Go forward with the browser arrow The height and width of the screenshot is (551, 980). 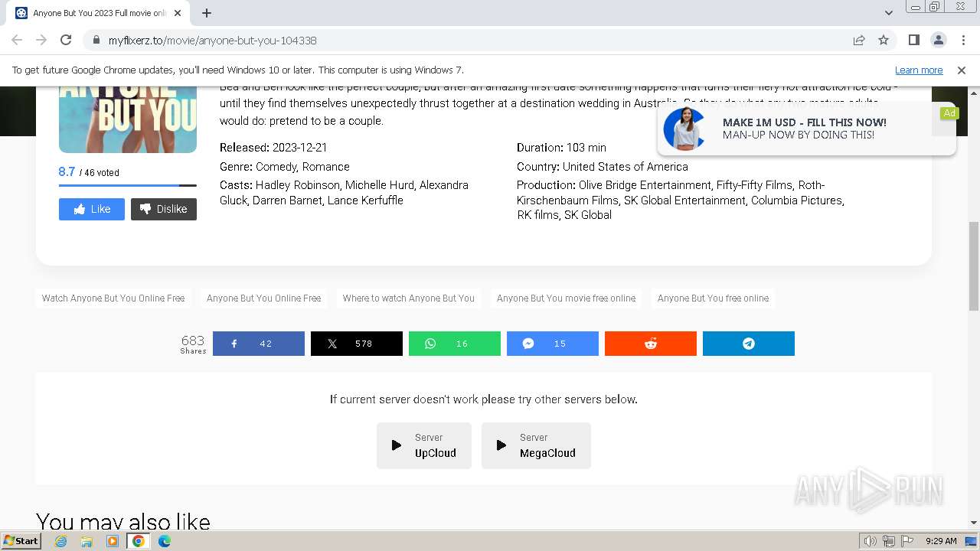coord(41,40)
